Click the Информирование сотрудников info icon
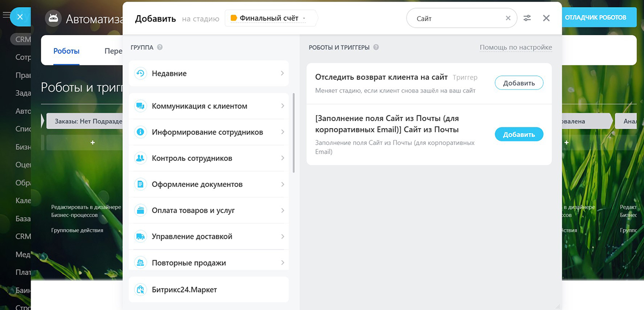 pyautogui.click(x=140, y=132)
